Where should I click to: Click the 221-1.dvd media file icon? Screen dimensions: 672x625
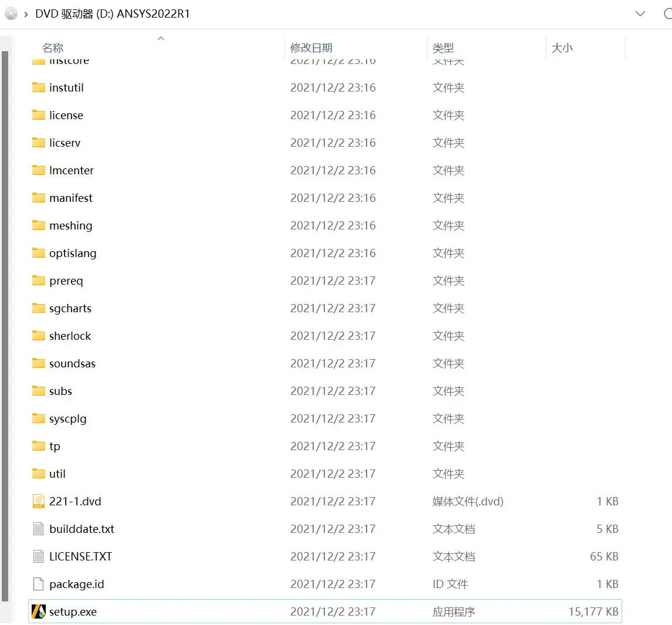click(39, 501)
